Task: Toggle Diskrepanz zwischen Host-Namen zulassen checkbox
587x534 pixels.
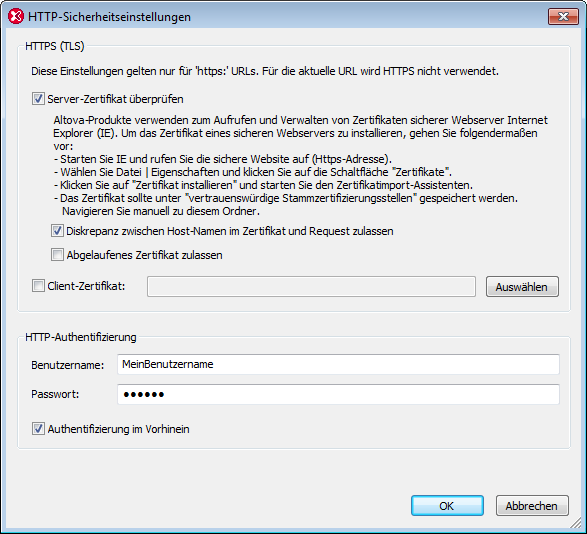Action: 57,231
